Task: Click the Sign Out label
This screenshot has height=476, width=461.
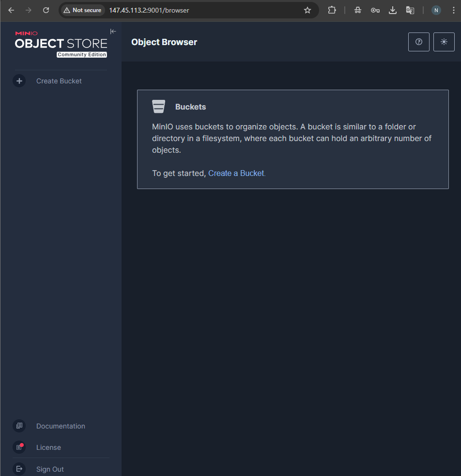Action: (50, 469)
